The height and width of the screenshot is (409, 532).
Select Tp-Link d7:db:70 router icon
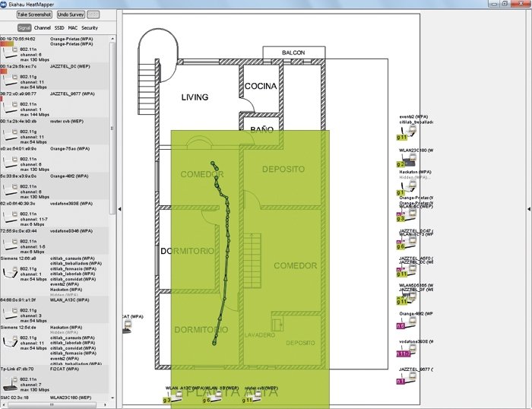[10, 384]
